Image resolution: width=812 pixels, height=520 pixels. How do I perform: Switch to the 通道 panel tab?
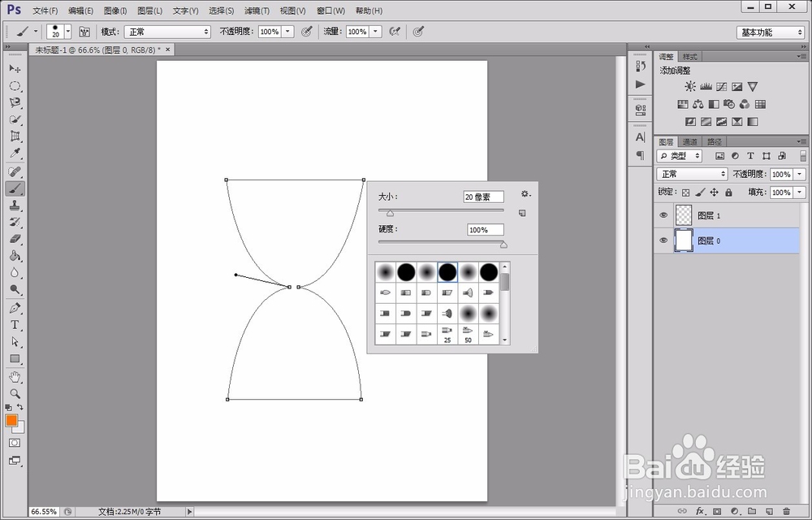690,141
